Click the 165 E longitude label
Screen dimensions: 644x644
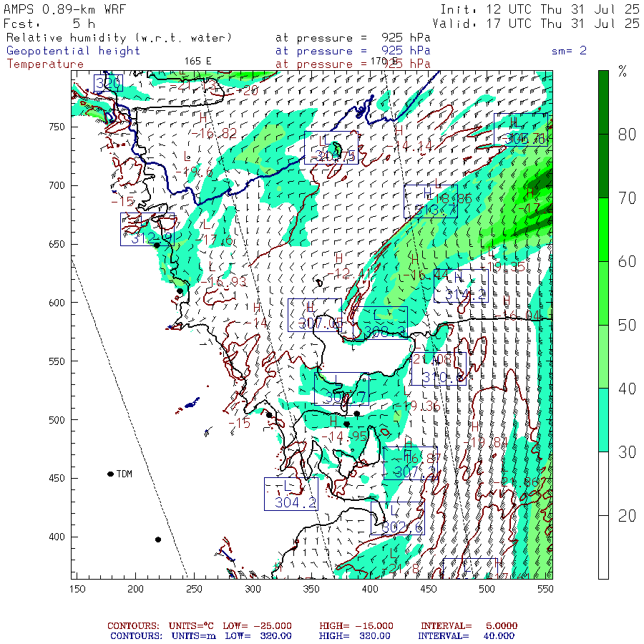197,62
